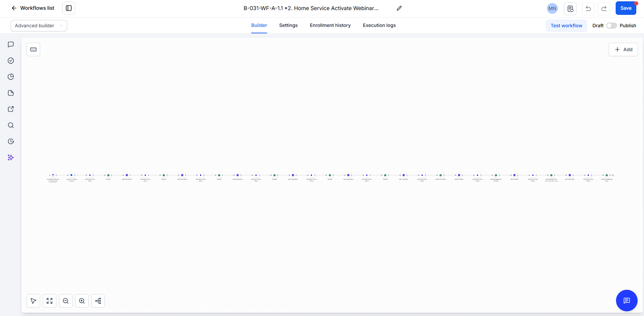The image size is (644, 316).
Task: Show keyboard shortcuts on the canvas
Action: coord(33,49)
